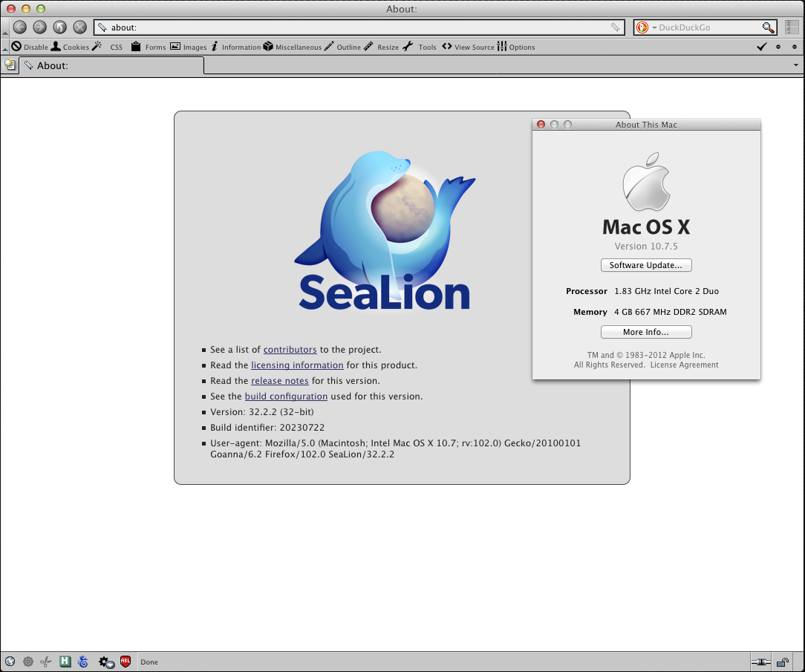Open the gear with dropdown icon in status bar
The height and width of the screenshot is (672, 805).
(x=106, y=662)
